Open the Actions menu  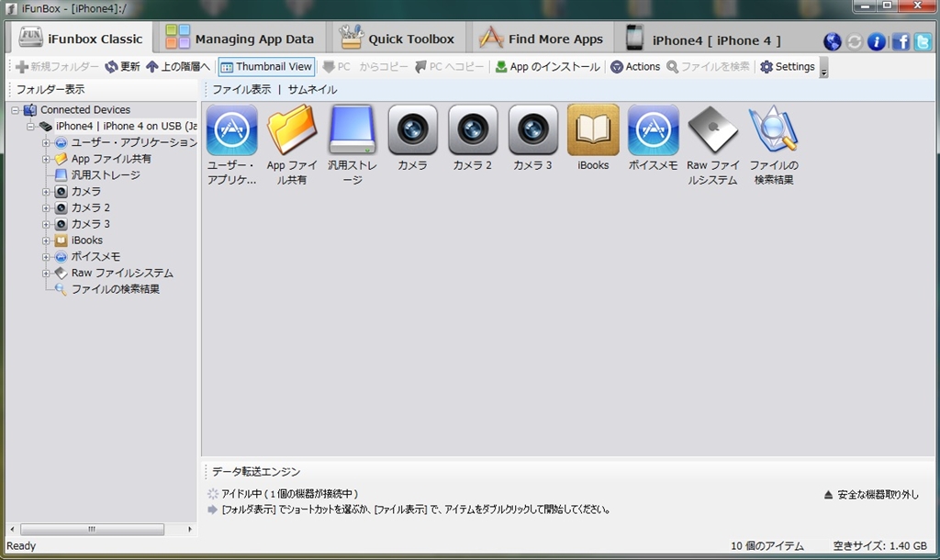click(x=635, y=66)
